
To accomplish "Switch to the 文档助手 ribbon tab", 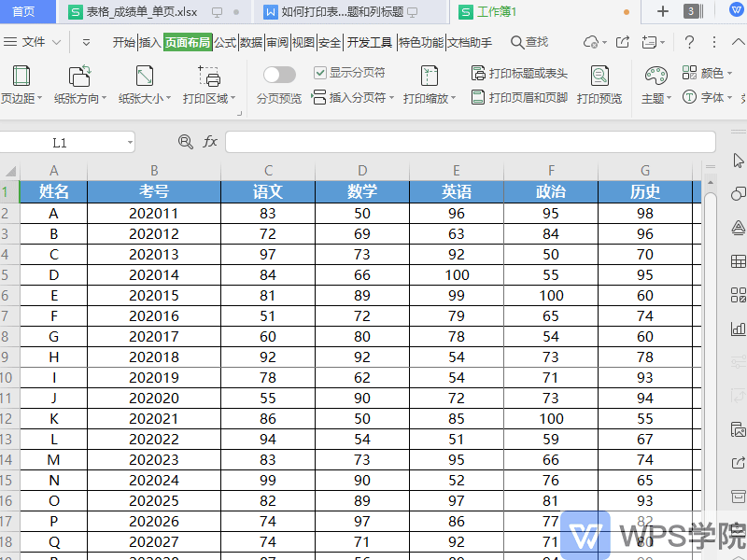I will [470, 42].
